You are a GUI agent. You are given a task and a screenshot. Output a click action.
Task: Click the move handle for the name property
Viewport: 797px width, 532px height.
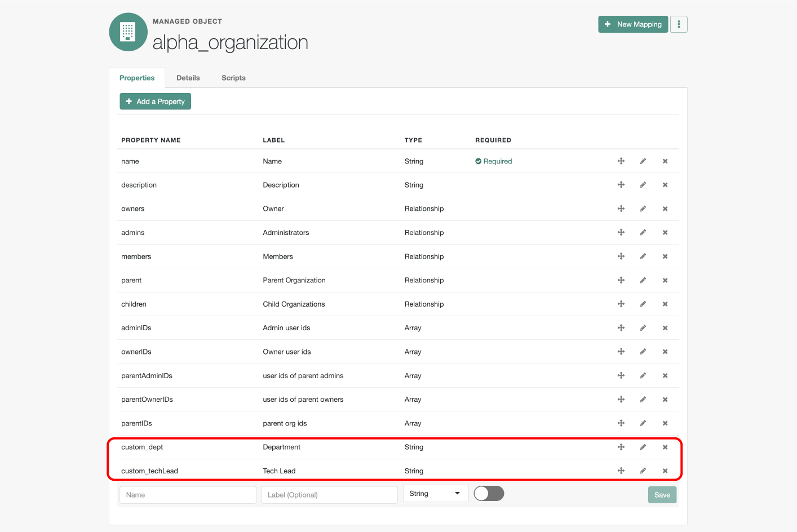[621, 161]
